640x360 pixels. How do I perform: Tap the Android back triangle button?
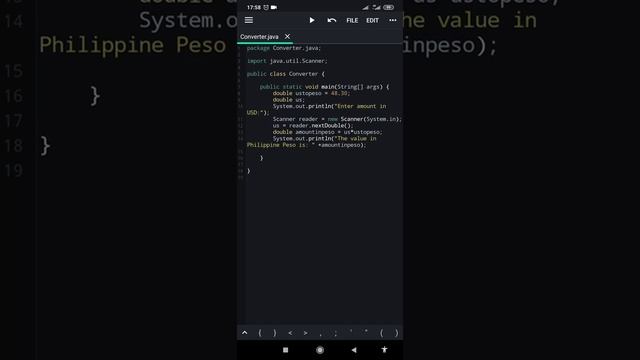(x=354, y=350)
